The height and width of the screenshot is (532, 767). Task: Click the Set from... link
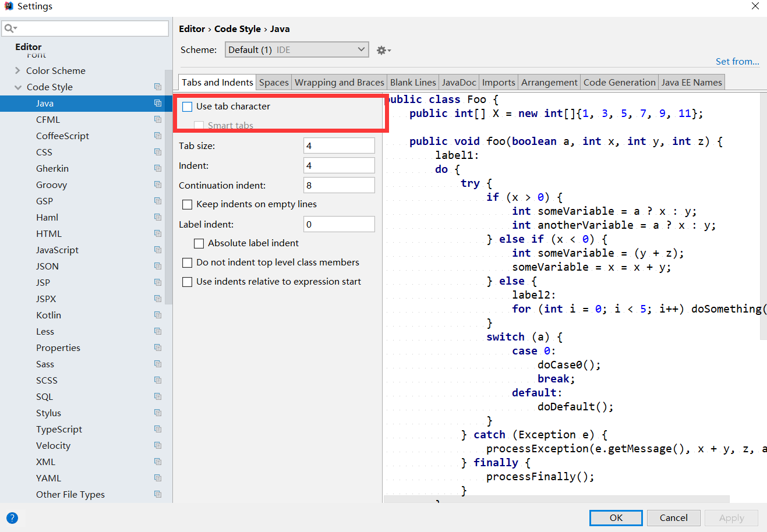pyautogui.click(x=737, y=61)
